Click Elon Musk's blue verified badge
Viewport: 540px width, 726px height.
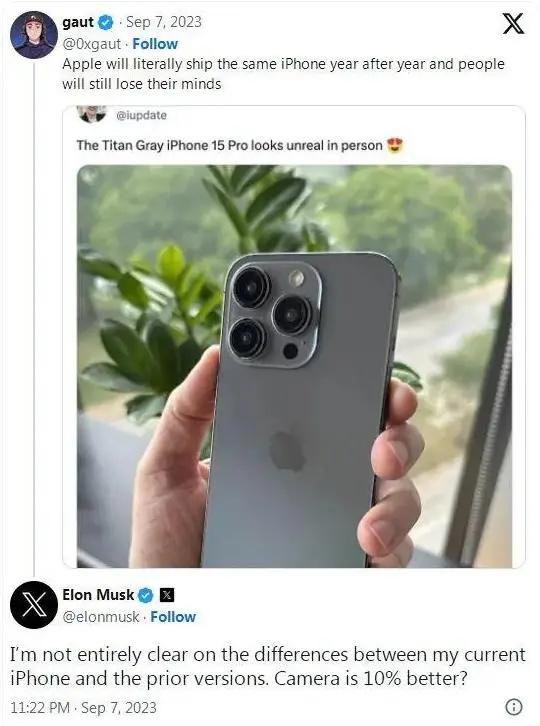pyautogui.click(x=146, y=595)
